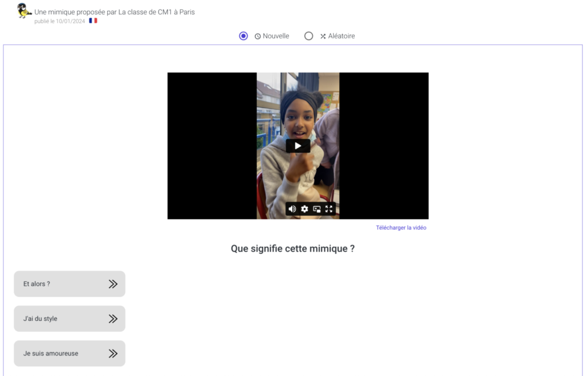Choose the answer "Et alors ?"
Image resolution: width=588 pixels, height=376 pixels.
pyautogui.click(x=57, y=284)
